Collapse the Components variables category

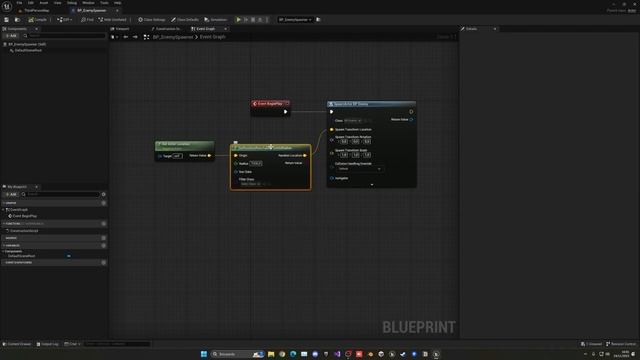(4, 251)
